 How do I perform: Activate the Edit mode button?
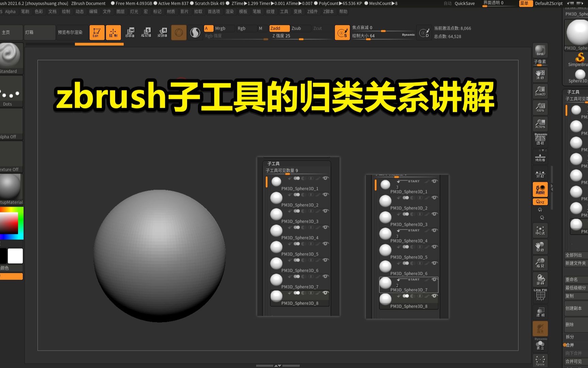click(x=97, y=32)
